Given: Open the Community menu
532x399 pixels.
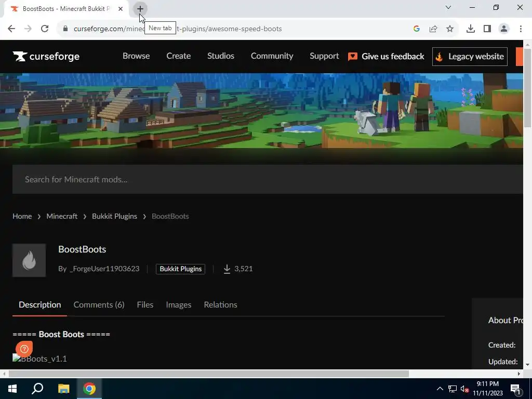Looking at the screenshot, I should click(272, 56).
